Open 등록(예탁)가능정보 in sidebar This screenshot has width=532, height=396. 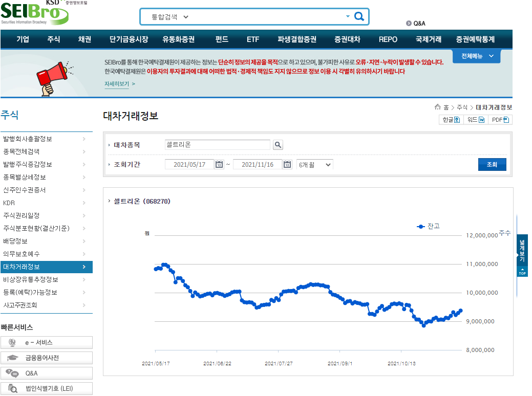point(30,292)
